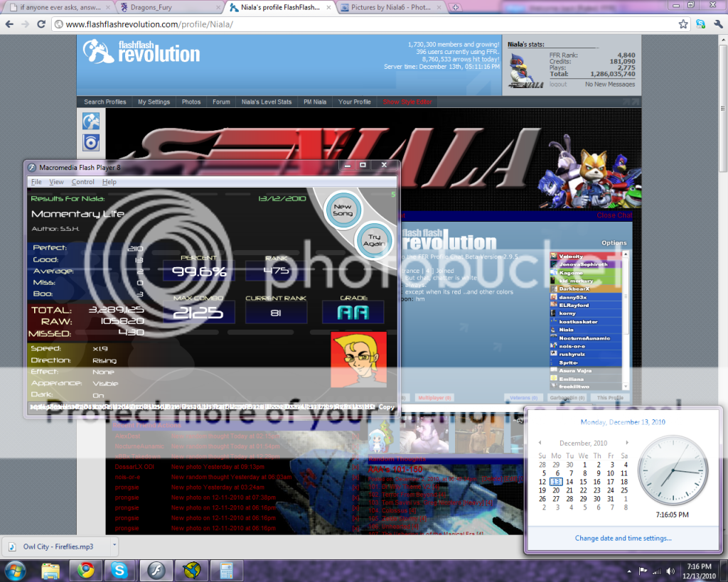Open Skype from the taskbar
The width and height of the screenshot is (728, 582).
point(121,570)
